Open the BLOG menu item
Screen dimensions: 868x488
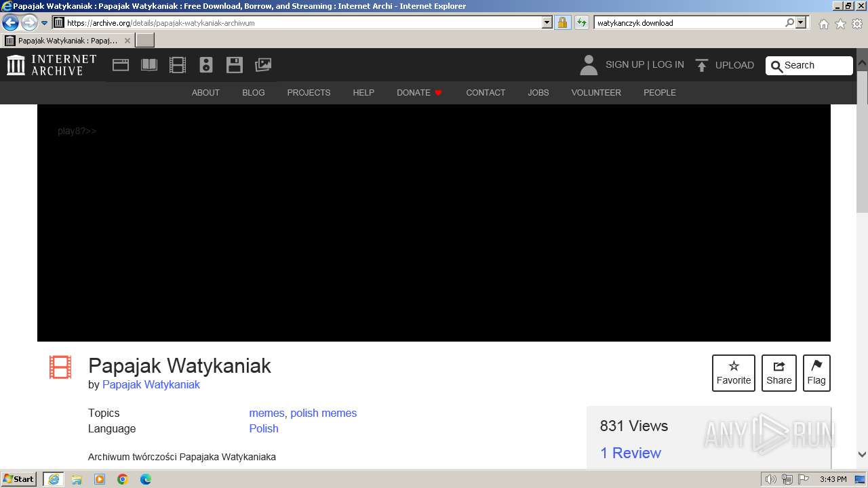[x=254, y=92]
